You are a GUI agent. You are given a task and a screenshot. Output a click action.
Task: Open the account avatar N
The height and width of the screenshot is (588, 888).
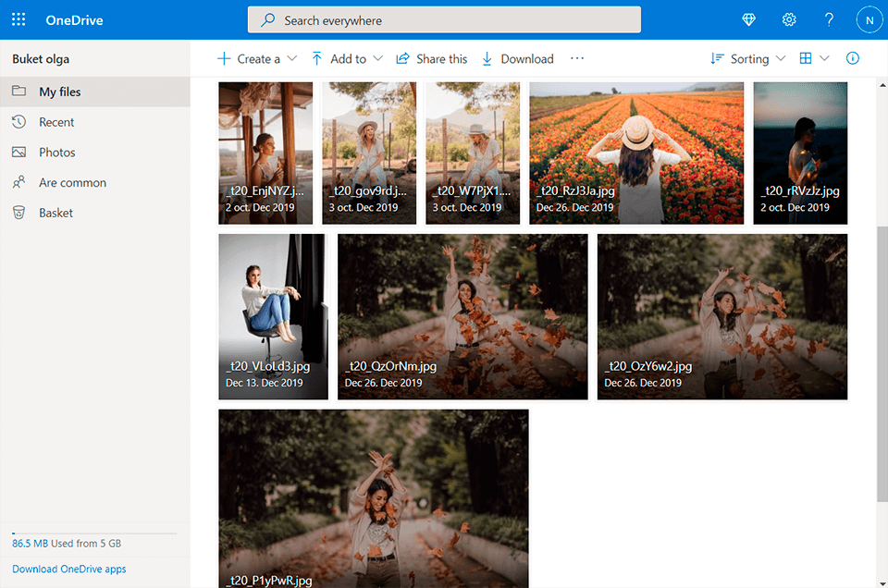coord(869,19)
